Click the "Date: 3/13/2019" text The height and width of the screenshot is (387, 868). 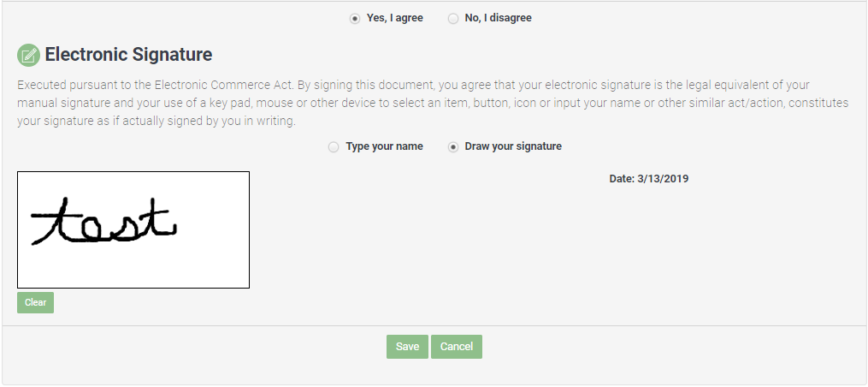point(648,179)
